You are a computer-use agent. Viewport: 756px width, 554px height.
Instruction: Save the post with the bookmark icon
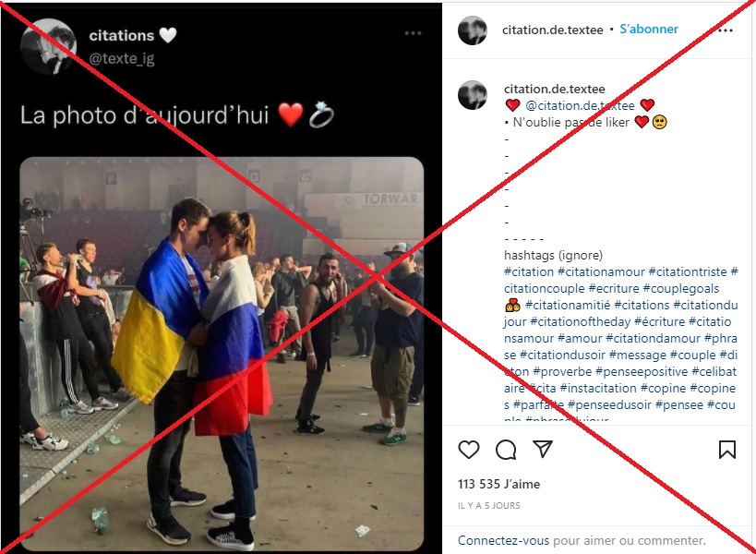727,450
